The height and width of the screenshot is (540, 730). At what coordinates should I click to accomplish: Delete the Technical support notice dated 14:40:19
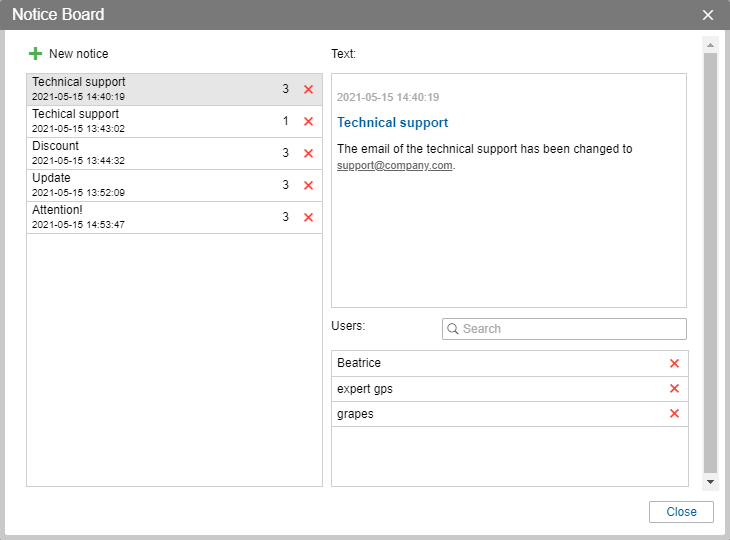click(x=308, y=89)
